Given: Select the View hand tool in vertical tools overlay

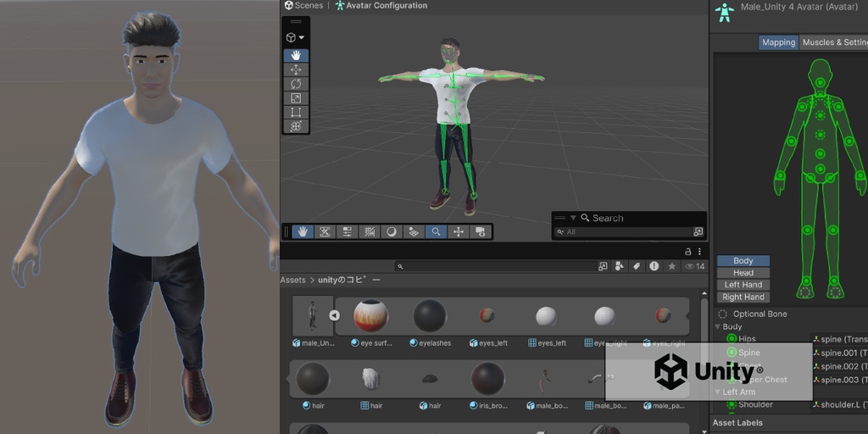Looking at the screenshot, I should tap(296, 55).
